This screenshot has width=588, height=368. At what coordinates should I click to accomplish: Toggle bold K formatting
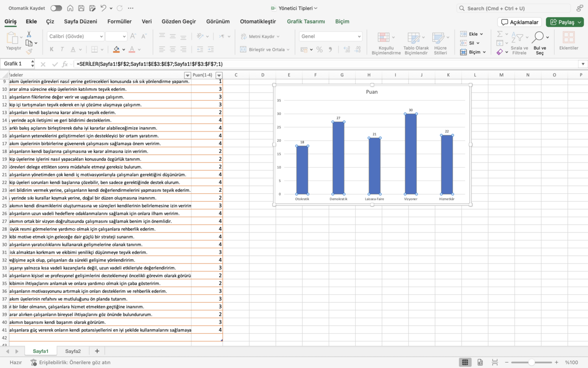coord(51,49)
